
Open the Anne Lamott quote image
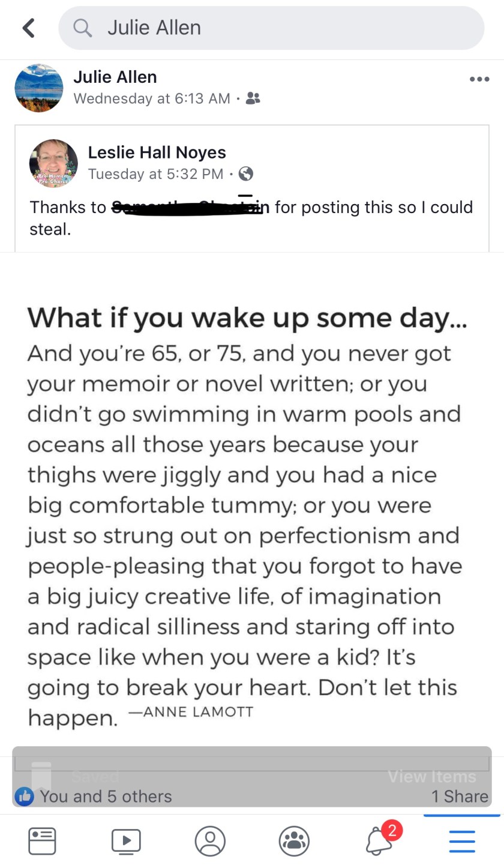(252, 510)
